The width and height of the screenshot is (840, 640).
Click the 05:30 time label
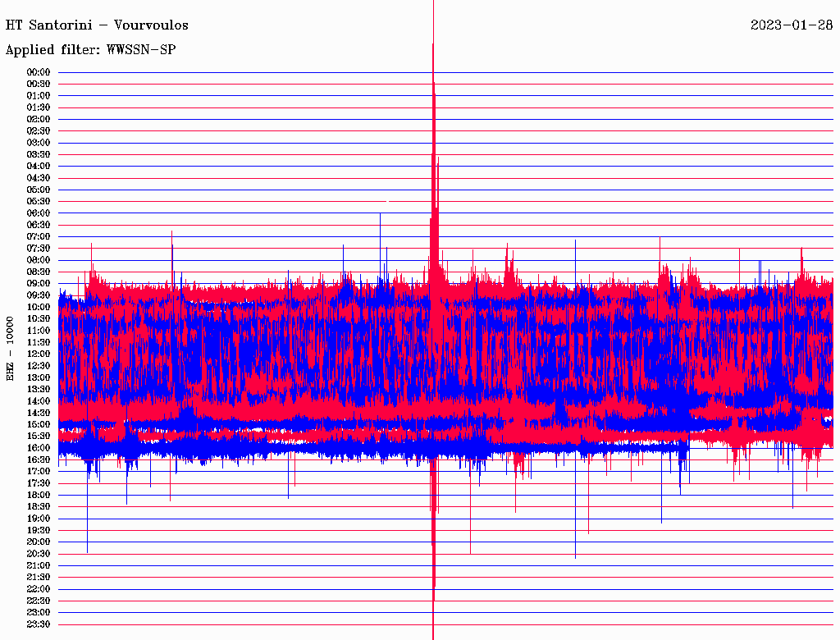pos(39,202)
